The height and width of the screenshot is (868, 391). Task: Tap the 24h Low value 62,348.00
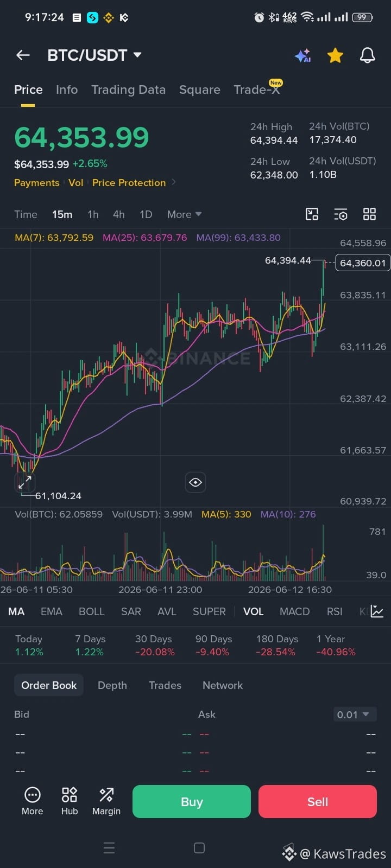274,175
